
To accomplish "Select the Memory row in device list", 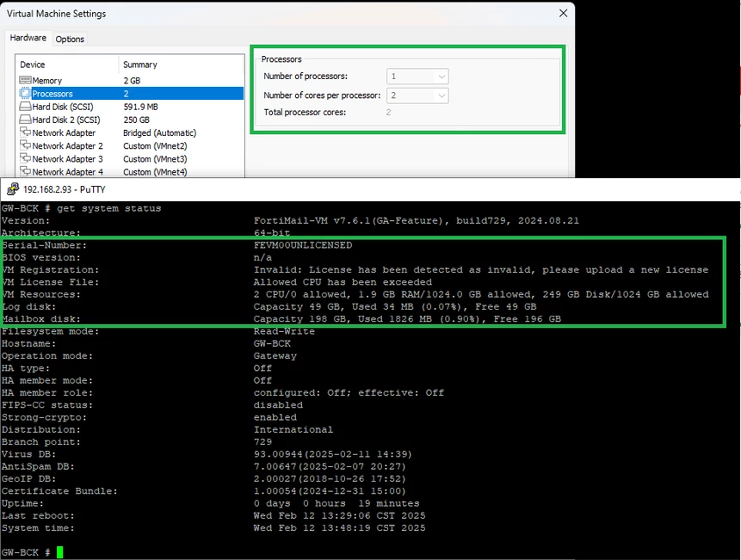I will pyautogui.click(x=131, y=80).
